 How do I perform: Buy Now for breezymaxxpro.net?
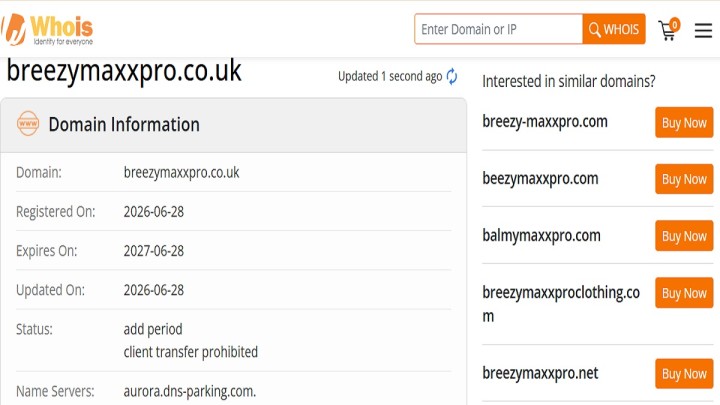click(x=684, y=374)
